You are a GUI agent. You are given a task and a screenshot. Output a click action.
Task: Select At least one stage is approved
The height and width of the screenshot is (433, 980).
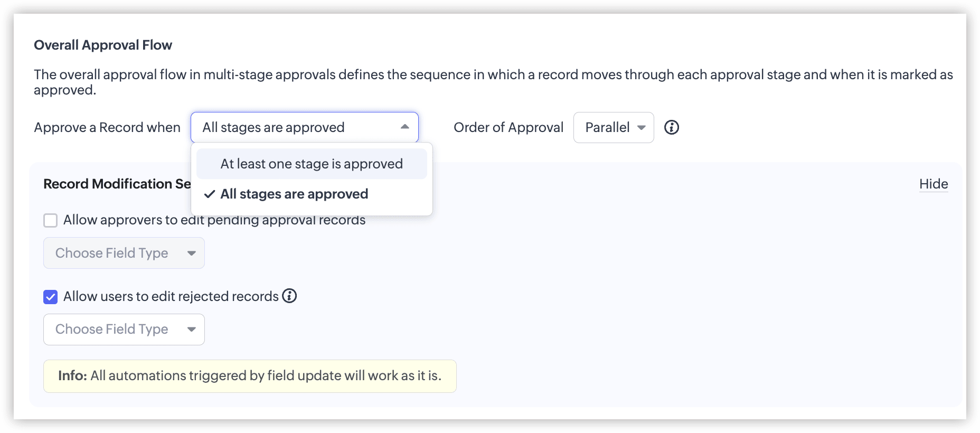(312, 164)
